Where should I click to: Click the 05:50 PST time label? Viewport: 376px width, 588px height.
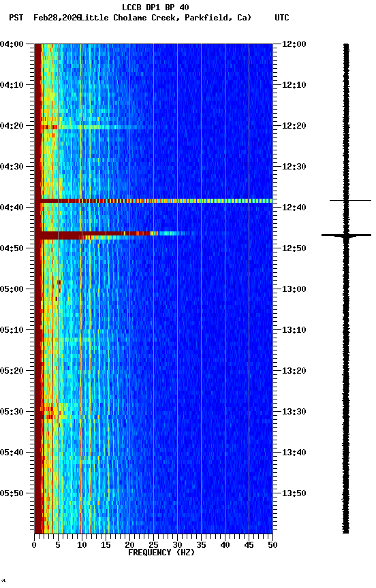point(12,493)
